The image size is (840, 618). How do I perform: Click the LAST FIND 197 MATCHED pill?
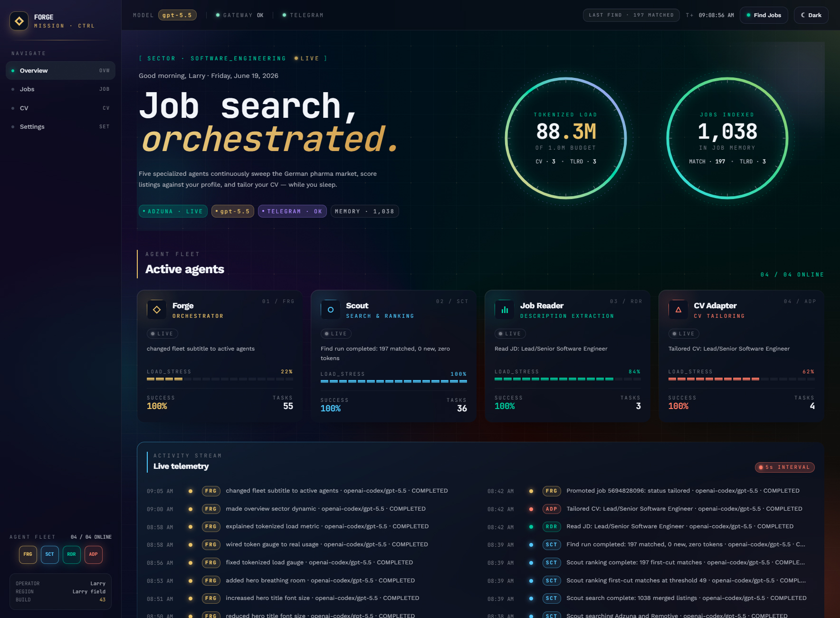(631, 15)
